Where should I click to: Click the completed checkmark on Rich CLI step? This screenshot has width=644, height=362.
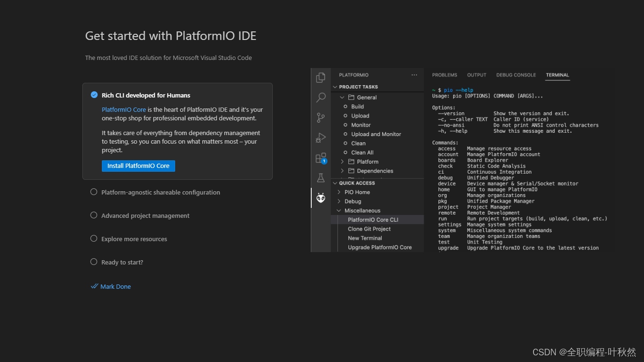(x=94, y=95)
